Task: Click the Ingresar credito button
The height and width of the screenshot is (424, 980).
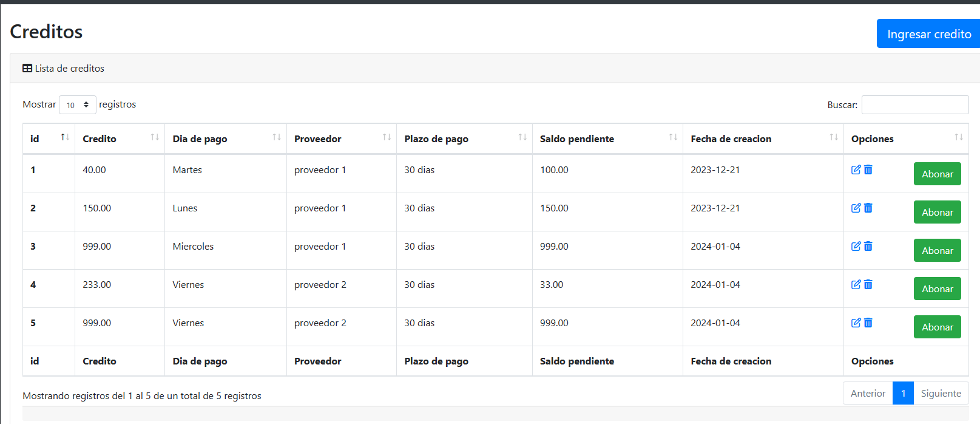Action: click(x=928, y=33)
